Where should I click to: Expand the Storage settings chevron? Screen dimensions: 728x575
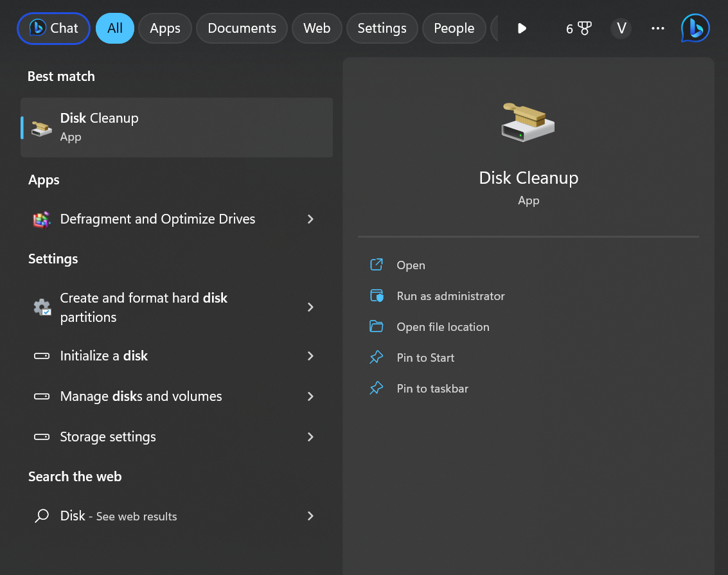pyautogui.click(x=310, y=437)
